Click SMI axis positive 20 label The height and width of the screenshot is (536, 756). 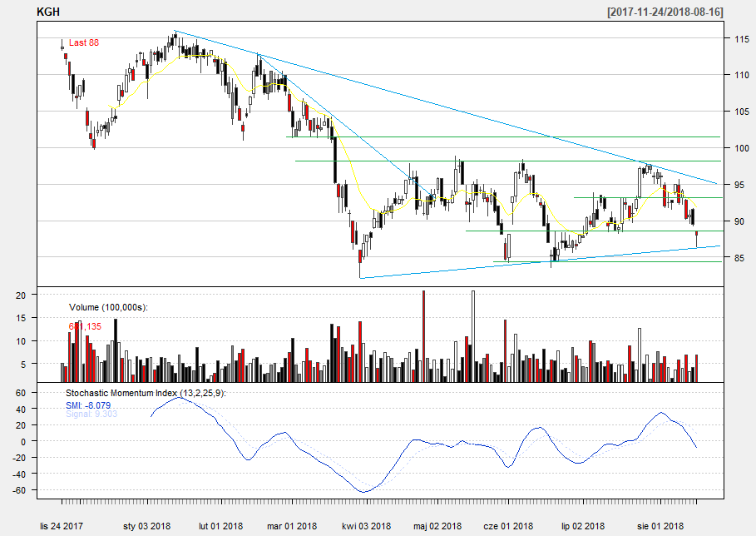coord(20,425)
